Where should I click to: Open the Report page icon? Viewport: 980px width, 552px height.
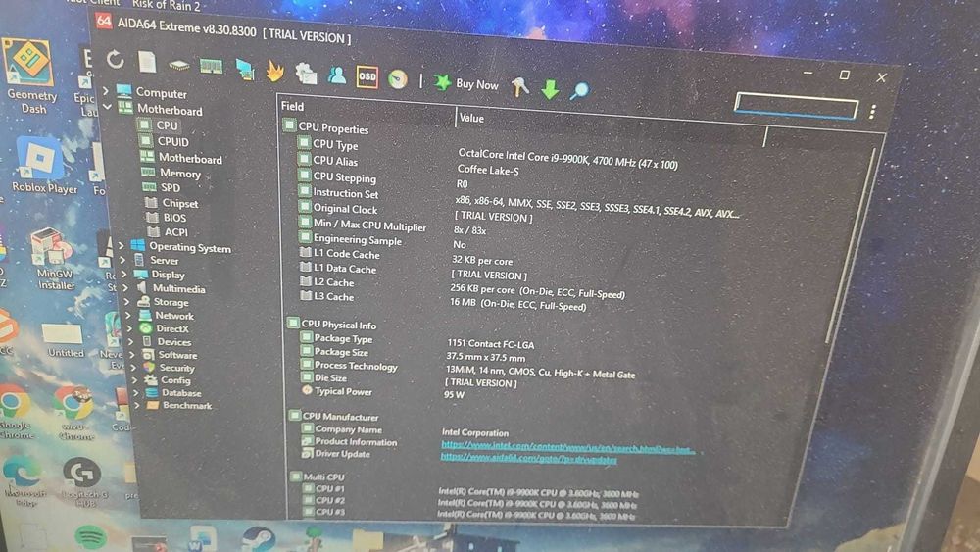147,61
